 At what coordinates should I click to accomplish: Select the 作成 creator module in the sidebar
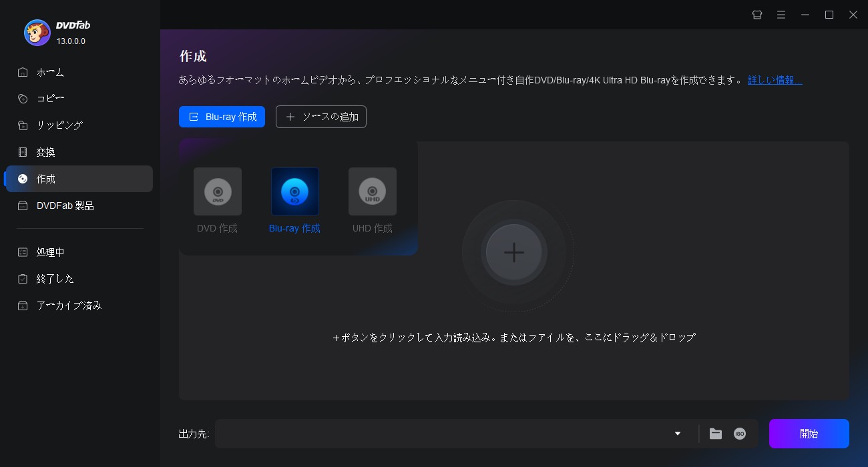79,179
